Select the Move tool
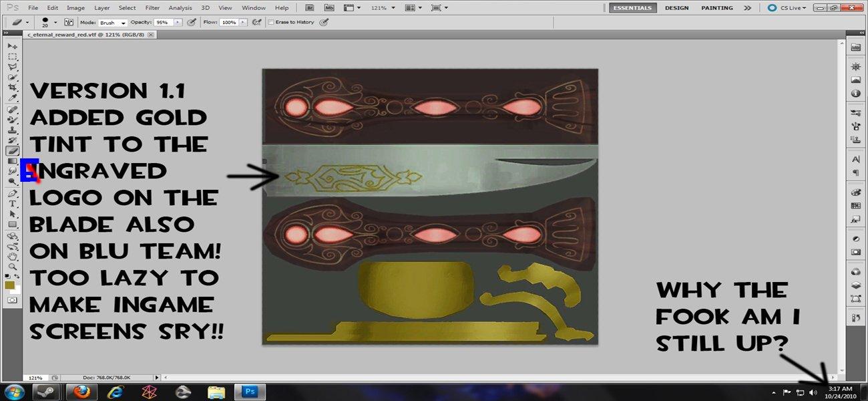This screenshot has height=401, width=868. coord(12,46)
